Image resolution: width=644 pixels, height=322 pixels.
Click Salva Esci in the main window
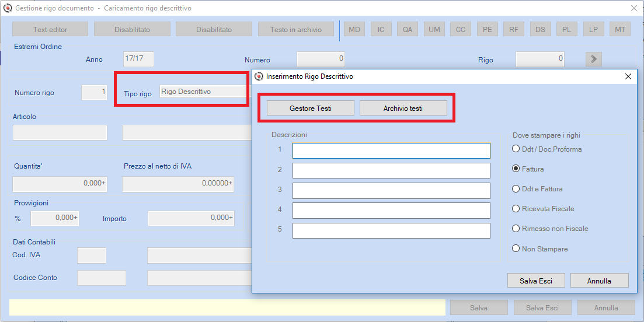pos(542,307)
